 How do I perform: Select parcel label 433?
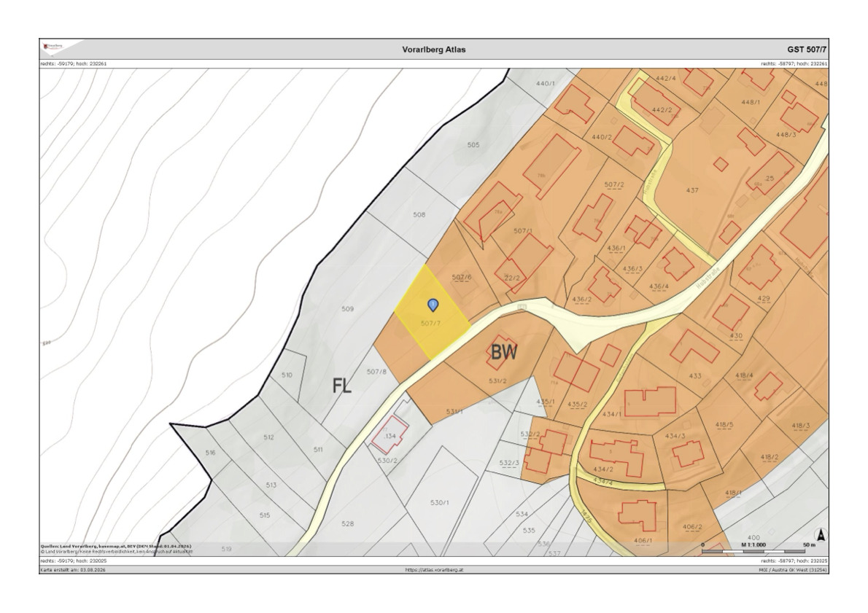point(695,375)
